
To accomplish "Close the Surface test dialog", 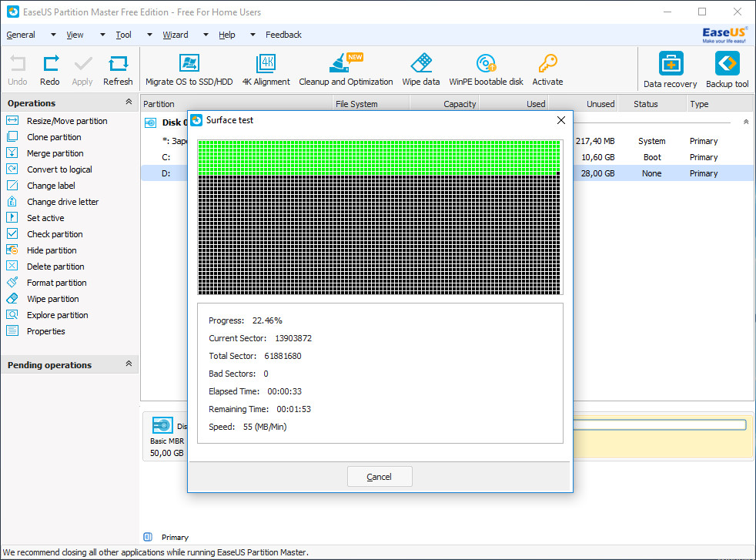I will pos(561,120).
